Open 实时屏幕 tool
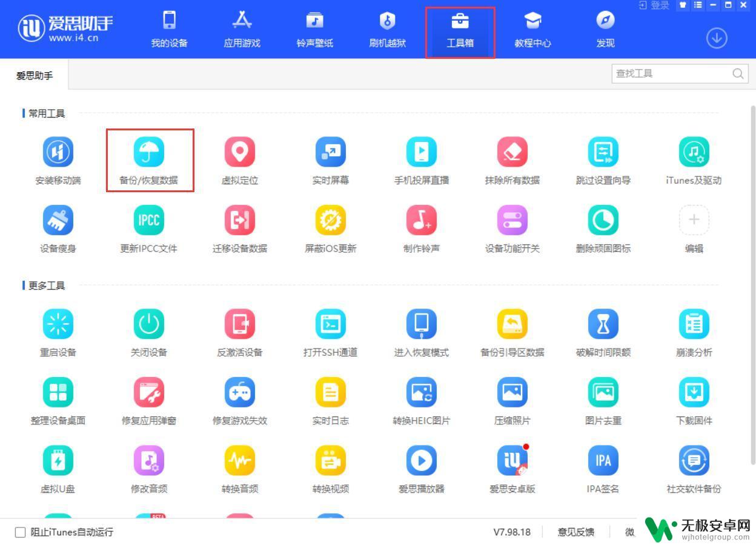The image size is (756, 545). click(331, 152)
